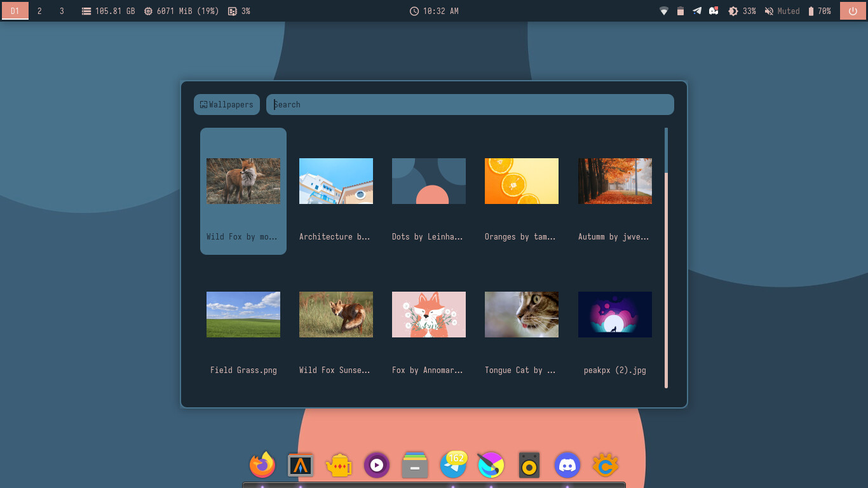Open the clipboard tray icon
The image size is (868, 488).
coord(681,11)
